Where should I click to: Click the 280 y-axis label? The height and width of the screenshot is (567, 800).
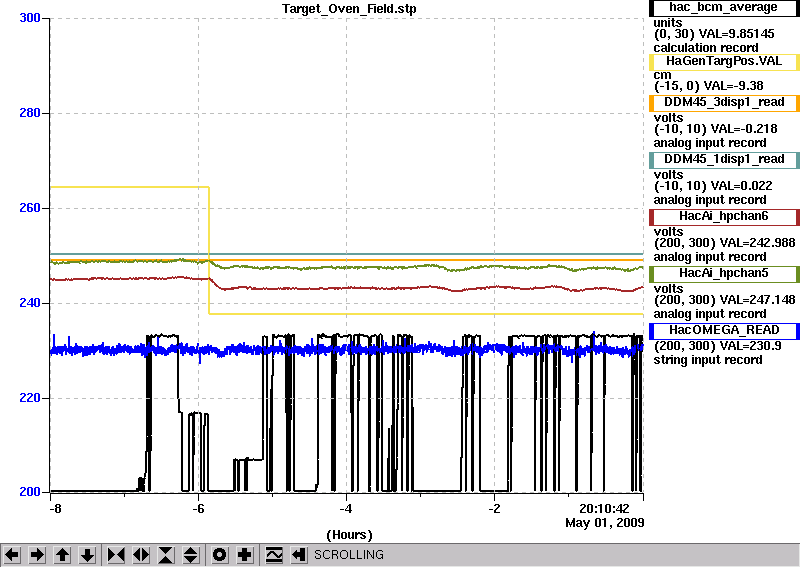(x=30, y=113)
